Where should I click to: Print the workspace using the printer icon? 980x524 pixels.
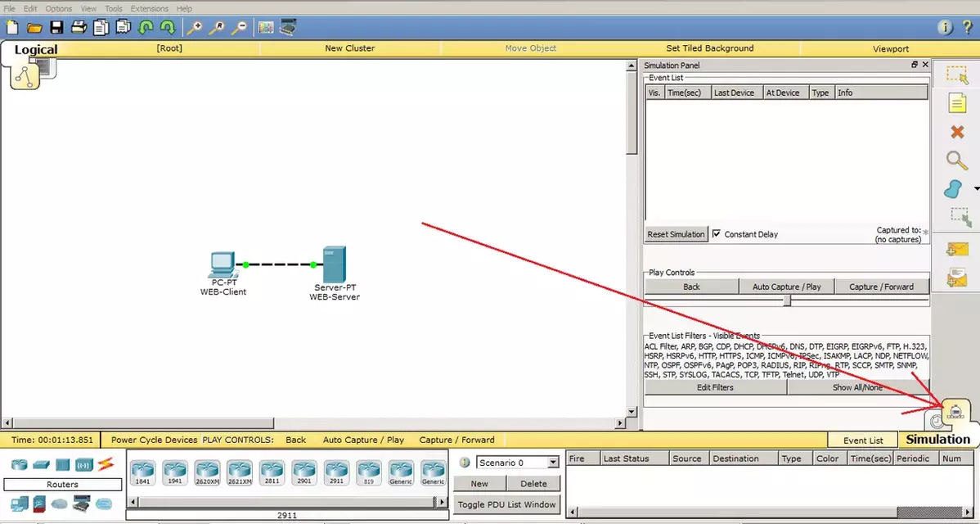tap(79, 28)
